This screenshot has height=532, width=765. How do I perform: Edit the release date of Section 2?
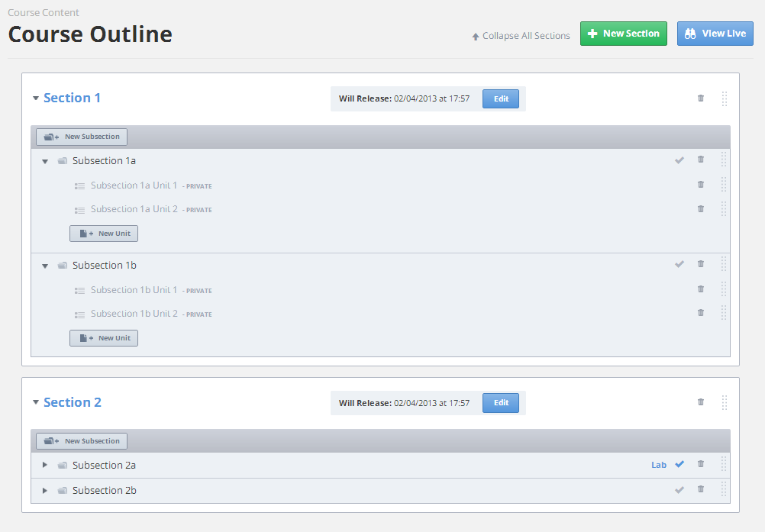coord(500,403)
